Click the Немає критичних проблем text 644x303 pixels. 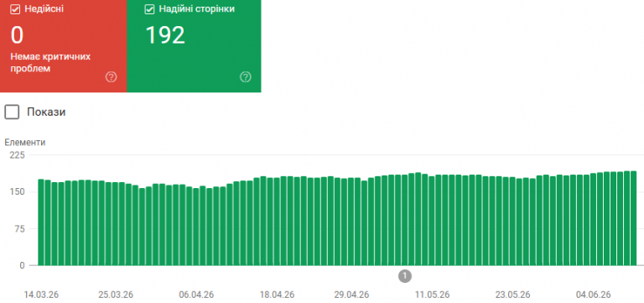coord(50,62)
